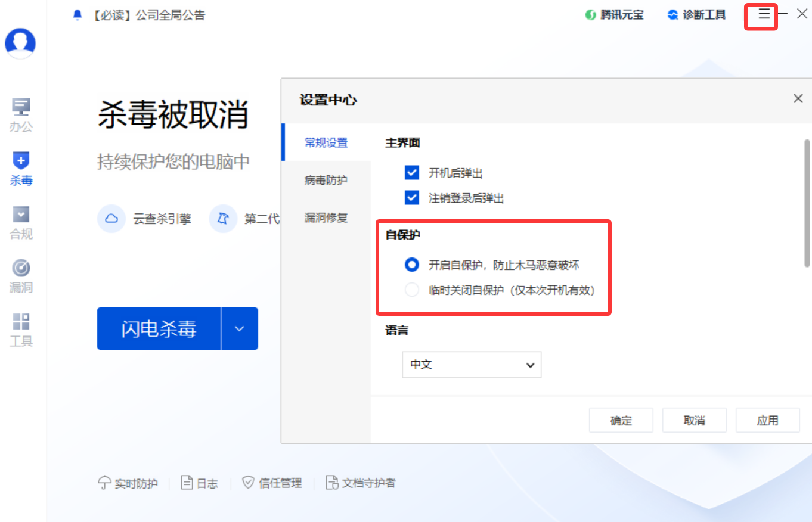Open the hamburger main menu
812x522 pixels.
(x=764, y=14)
